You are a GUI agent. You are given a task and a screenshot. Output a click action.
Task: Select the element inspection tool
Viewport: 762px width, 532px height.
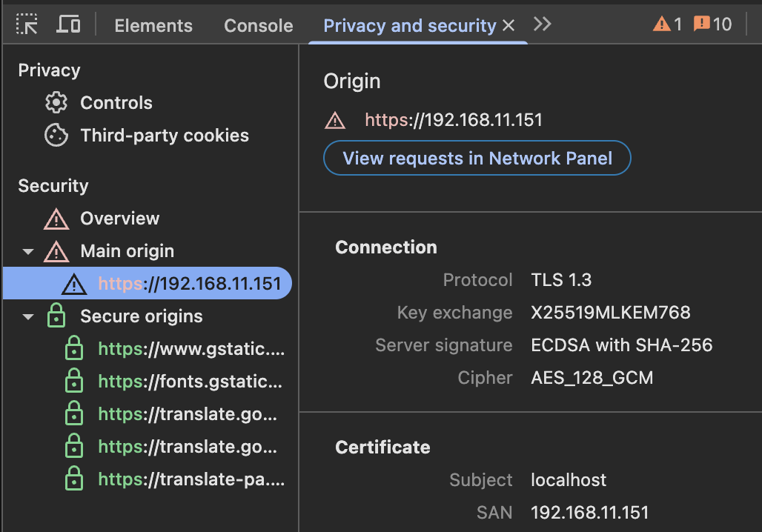click(x=27, y=24)
